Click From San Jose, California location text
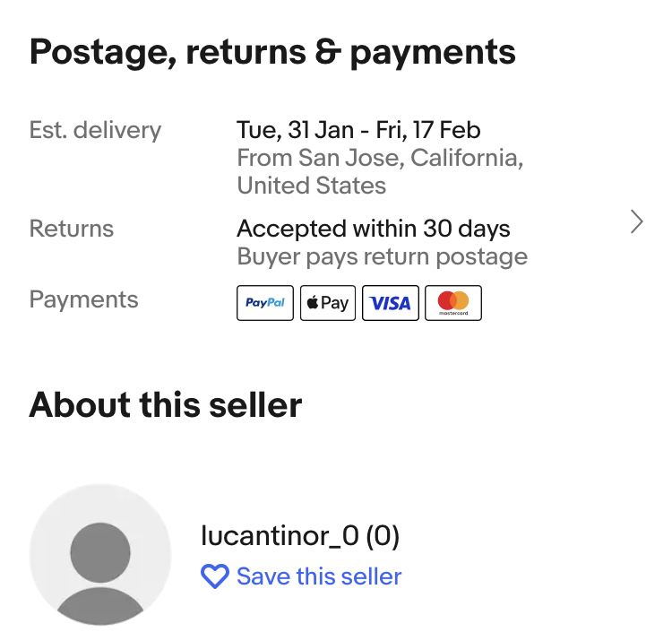This screenshot has width=672, height=641. click(380, 159)
